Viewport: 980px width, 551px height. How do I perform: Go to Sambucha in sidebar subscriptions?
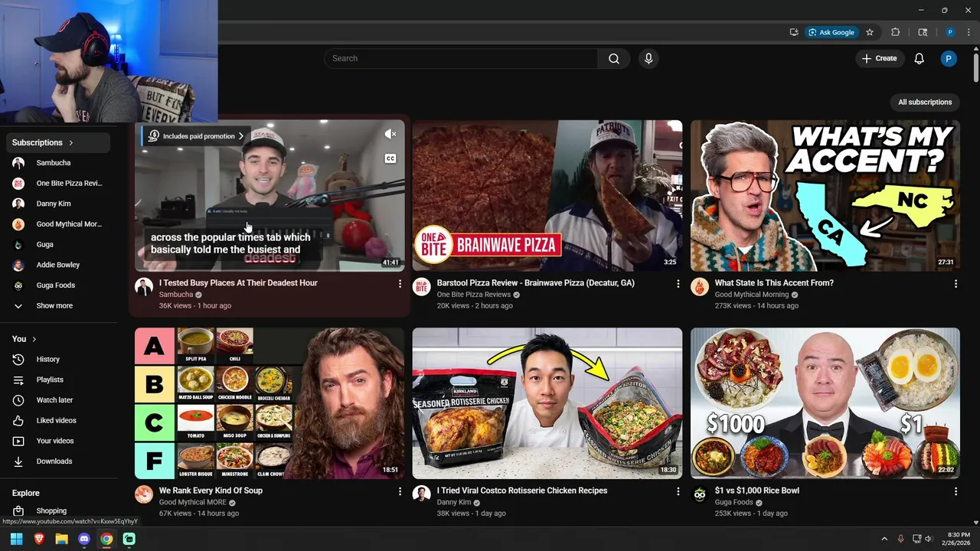coord(58,163)
